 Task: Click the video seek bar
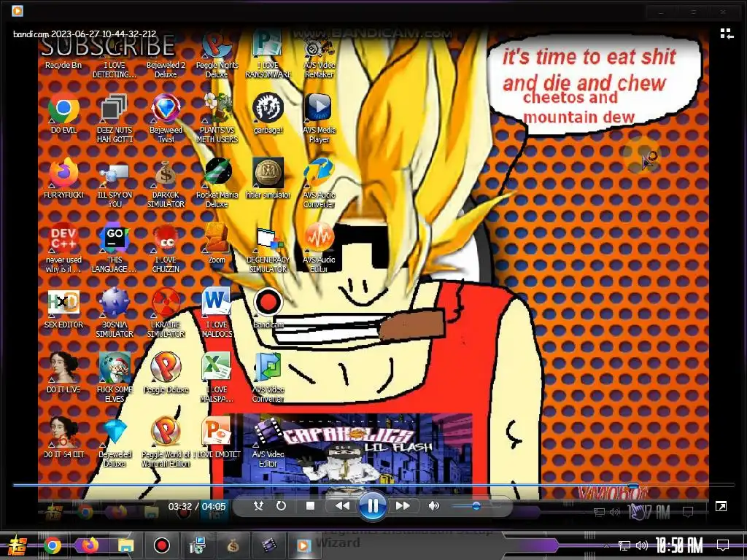pyautogui.click(x=373, y=485)
